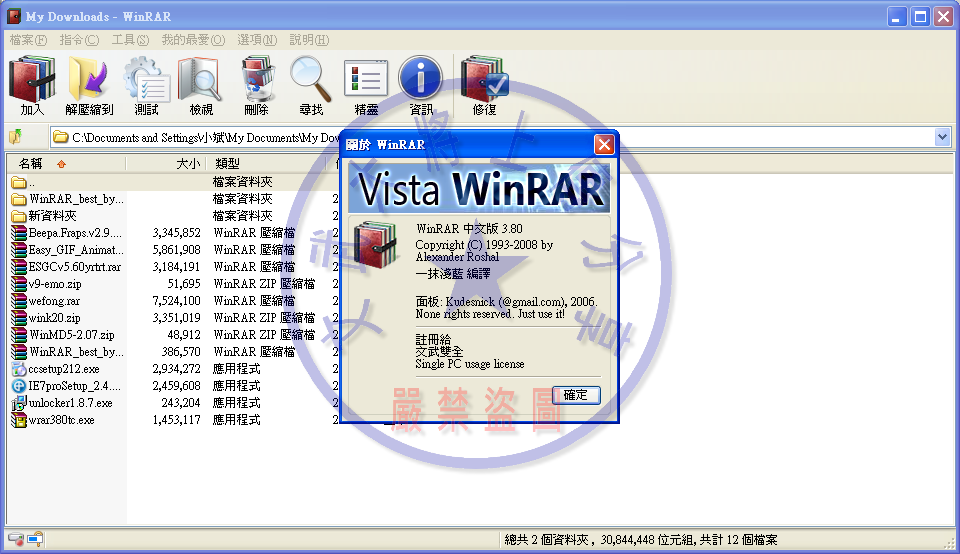Screen dimensions: 960x554
Task: Open the 檔案(F) menu
Action: pyautogui.click(x=28, y=40)
